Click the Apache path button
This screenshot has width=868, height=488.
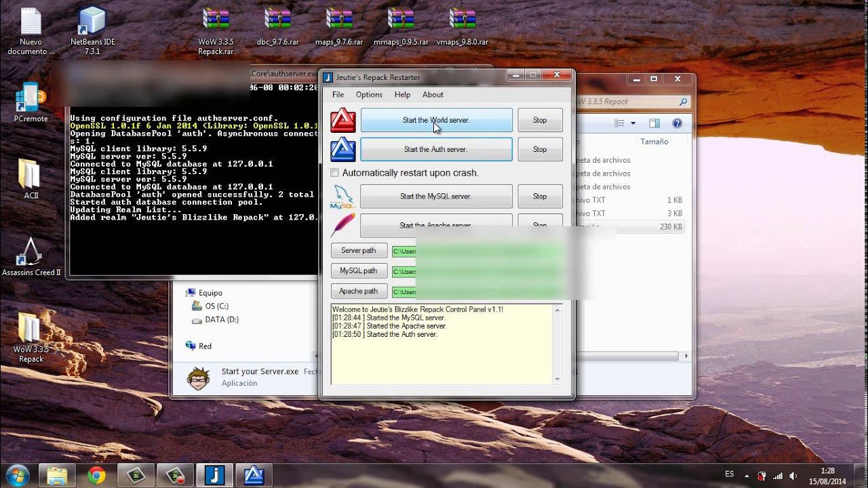[359, 291]
